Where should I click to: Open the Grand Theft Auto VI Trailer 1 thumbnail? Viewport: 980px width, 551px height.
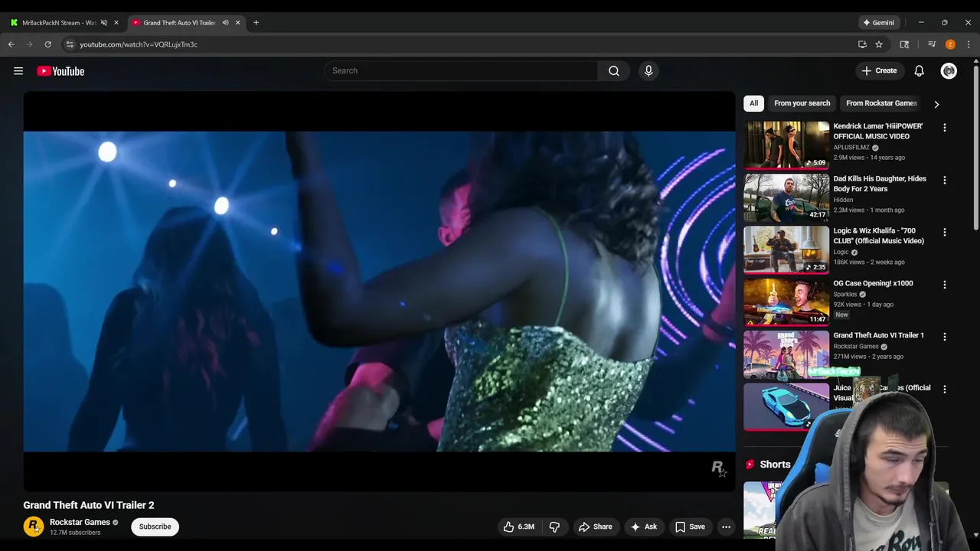[786, 354]
